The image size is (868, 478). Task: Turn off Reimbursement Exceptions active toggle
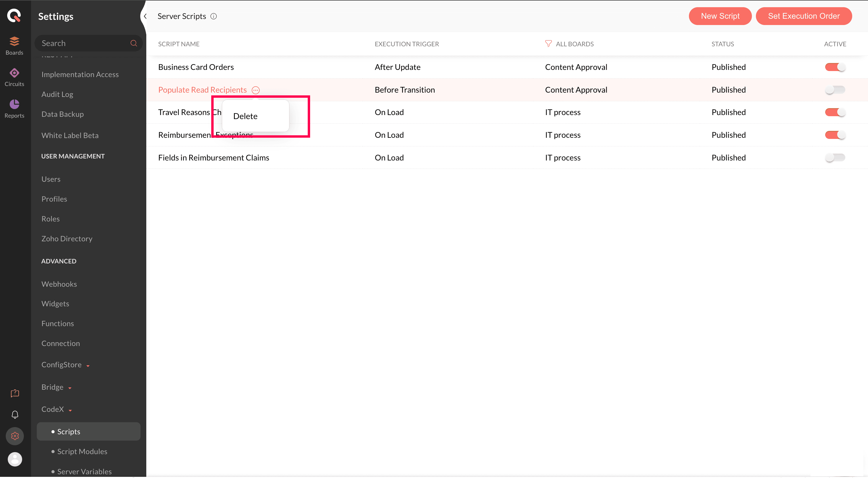coord(835,135)
